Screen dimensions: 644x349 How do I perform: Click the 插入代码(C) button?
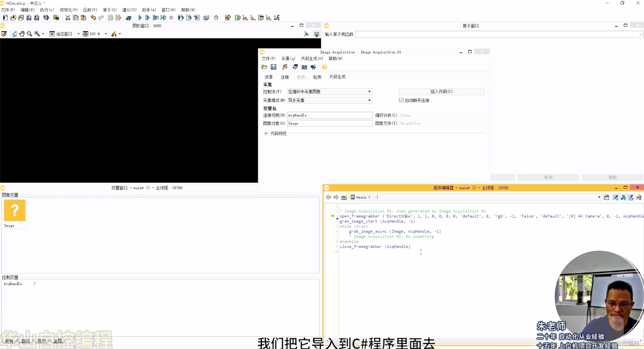[x=441, y=92]
